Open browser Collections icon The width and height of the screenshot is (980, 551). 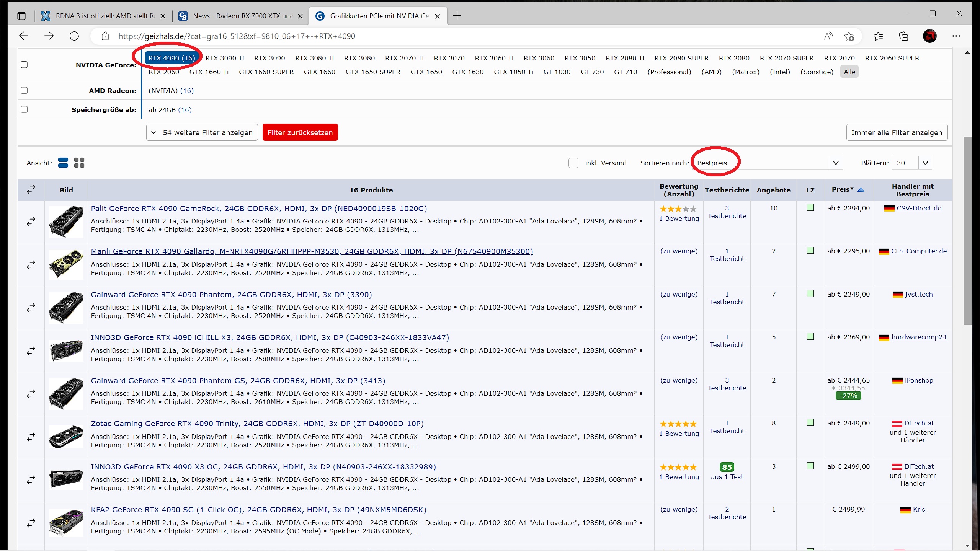click(903, 36)
